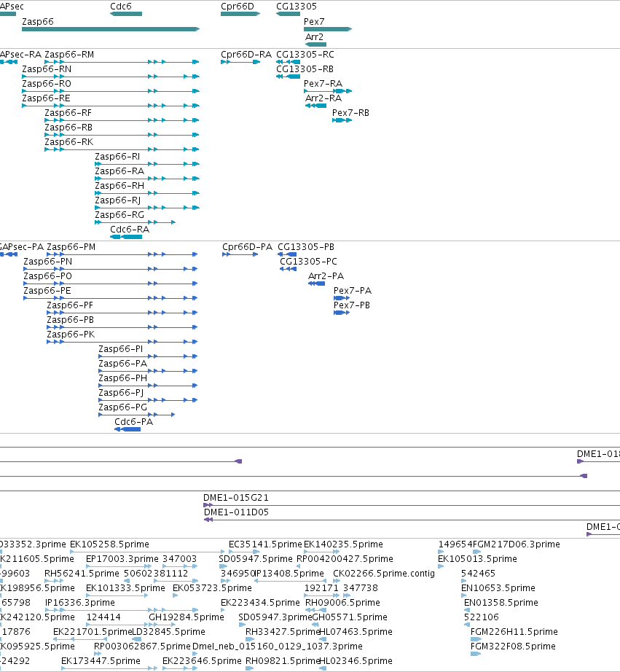Viewport: 620px width, 672px height.
Task: Click EST label FGM226H11.5prime
Action: [x=514, y=632]
